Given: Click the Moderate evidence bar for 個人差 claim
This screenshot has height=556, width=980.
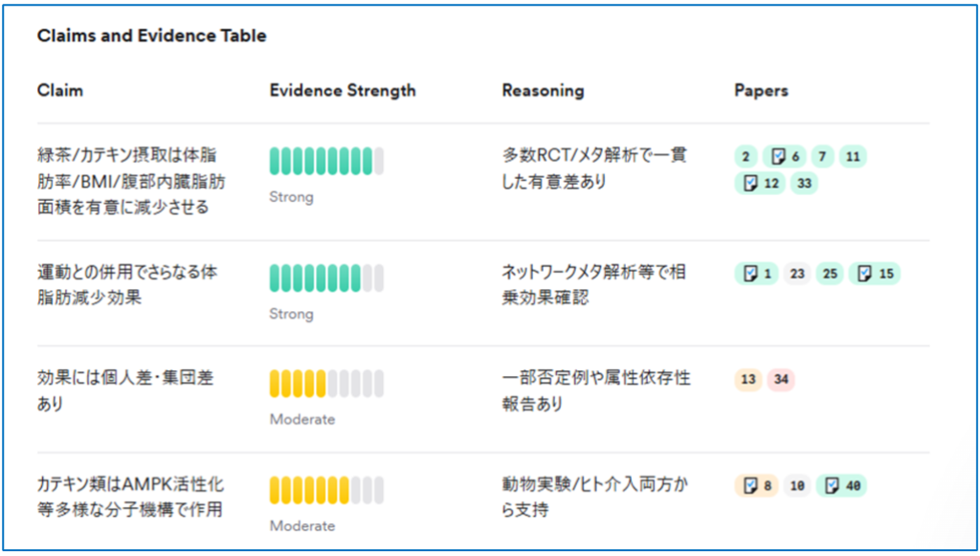Looking at the screenshot, I should [x=326, y=384].
